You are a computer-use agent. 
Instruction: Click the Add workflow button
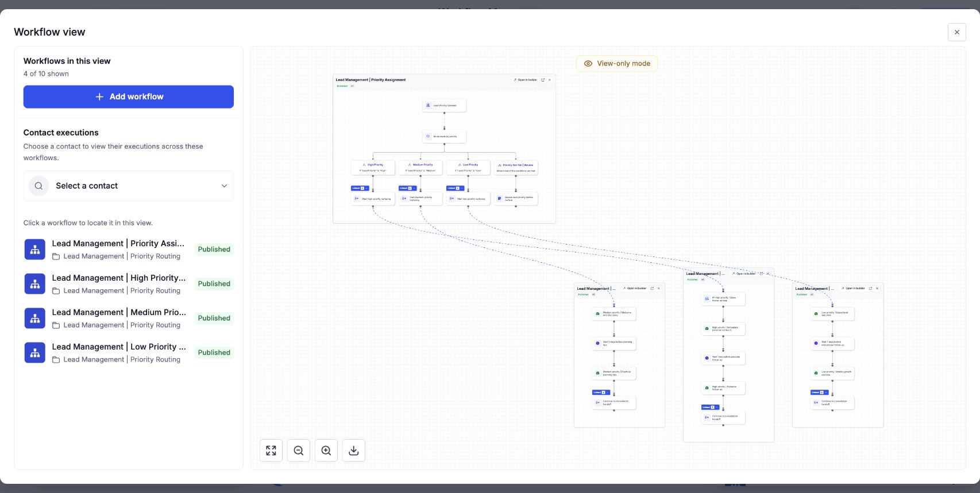click(129, 97)
